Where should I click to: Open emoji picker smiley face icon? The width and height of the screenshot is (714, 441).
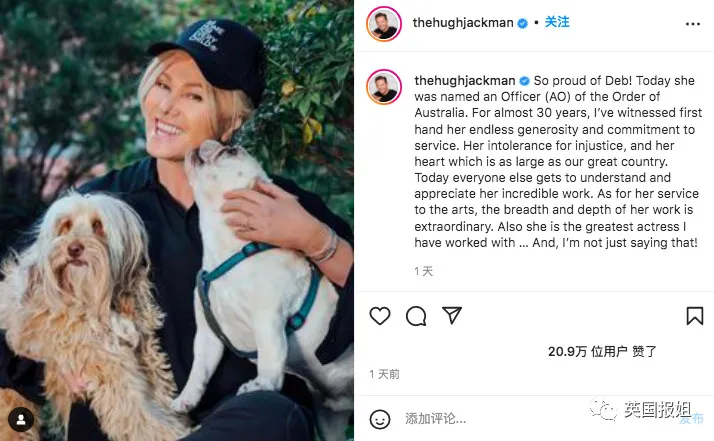[x=380, y=419]
